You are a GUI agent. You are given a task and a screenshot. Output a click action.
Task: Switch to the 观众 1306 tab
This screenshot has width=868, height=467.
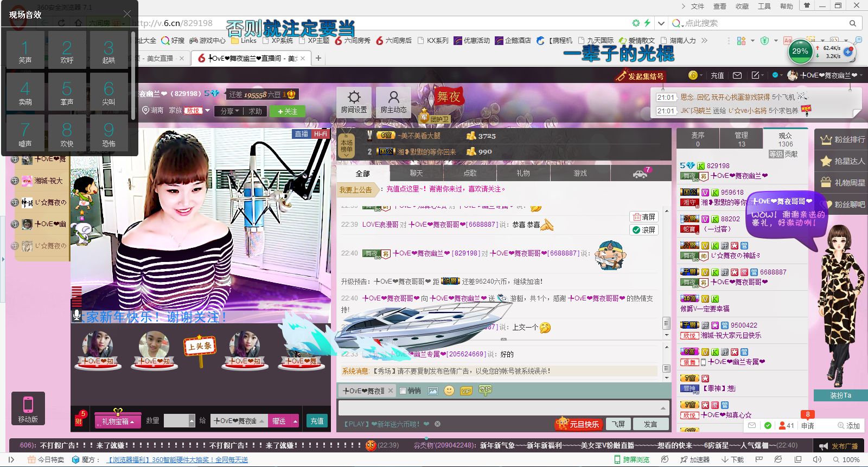pyautogui.click(x=785, y=139)
